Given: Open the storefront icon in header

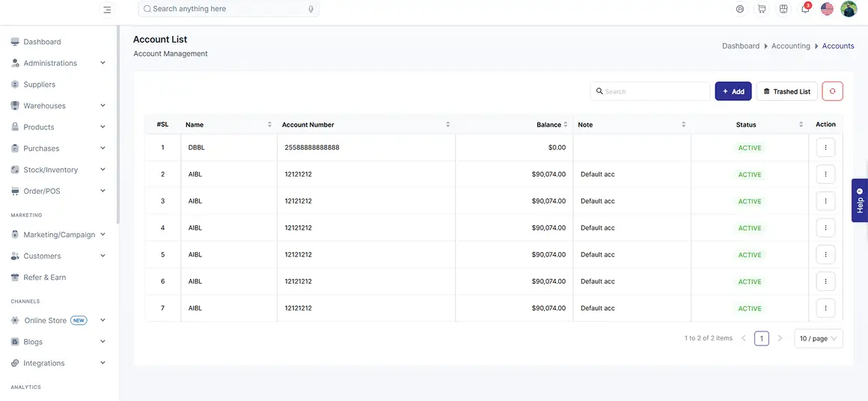Looking at the screenshot, I should click(x=783, y=9).
